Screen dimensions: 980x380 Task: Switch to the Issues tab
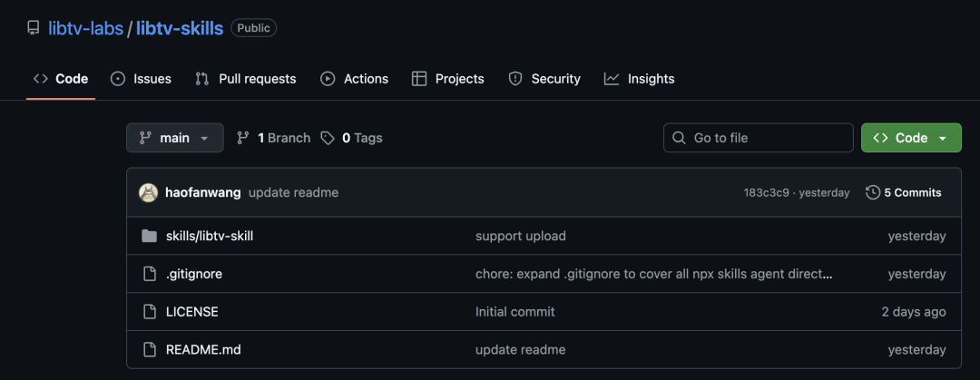pyautogui.click(x=141, y=79)
